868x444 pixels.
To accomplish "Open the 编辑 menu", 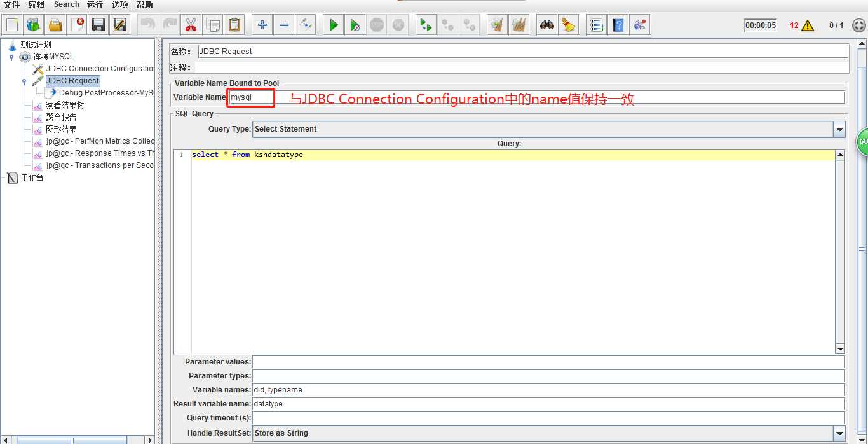I will click(36, 4).
